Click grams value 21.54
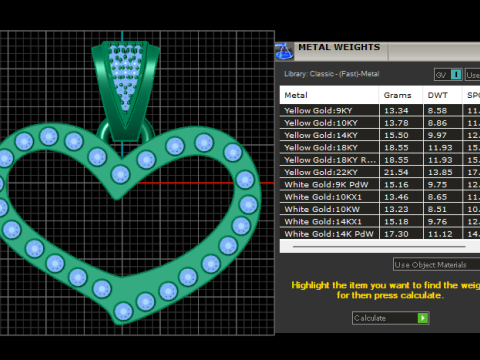Viewport: 480px width, 360px height. pyautogui.click(x=396, y=172)
